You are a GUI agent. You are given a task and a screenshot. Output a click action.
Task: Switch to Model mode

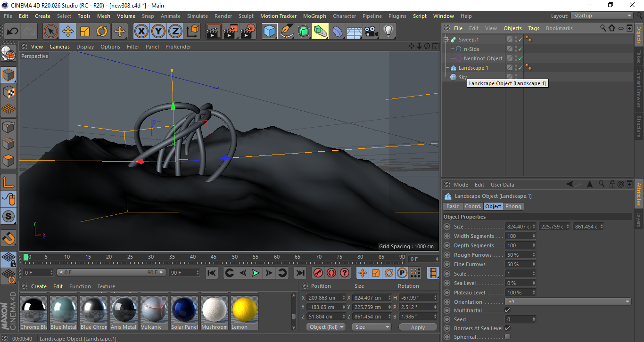coord(8,75)
